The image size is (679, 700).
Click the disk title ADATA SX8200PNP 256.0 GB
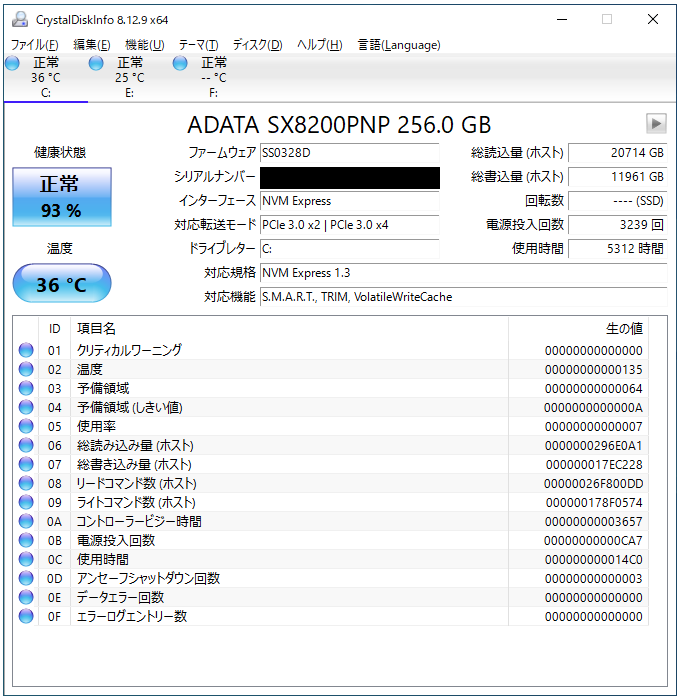coord(339,125)
